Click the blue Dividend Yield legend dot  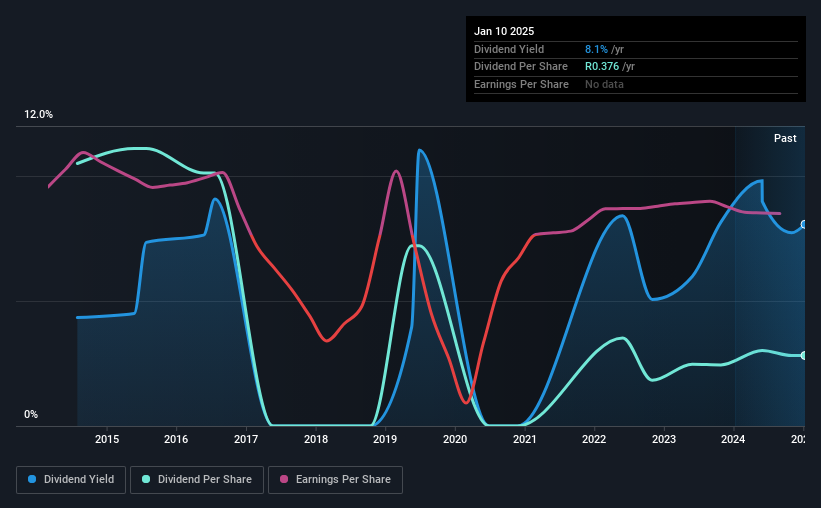32,479
